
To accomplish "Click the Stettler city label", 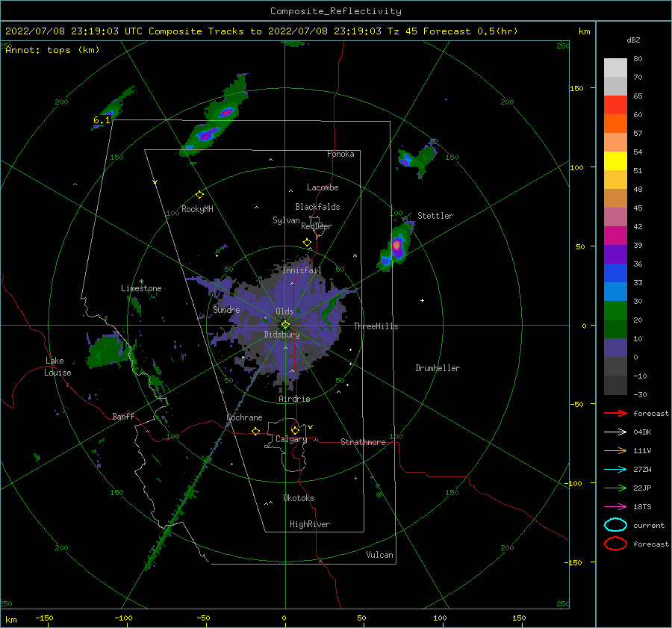I will click(435, 216).
